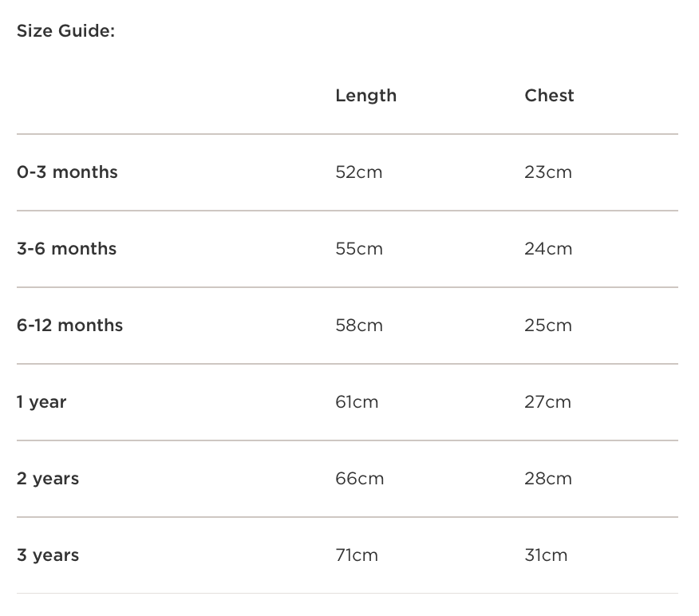Select the Chest column header
Viewport: 699px width, 616px height.
click(549, 96)
